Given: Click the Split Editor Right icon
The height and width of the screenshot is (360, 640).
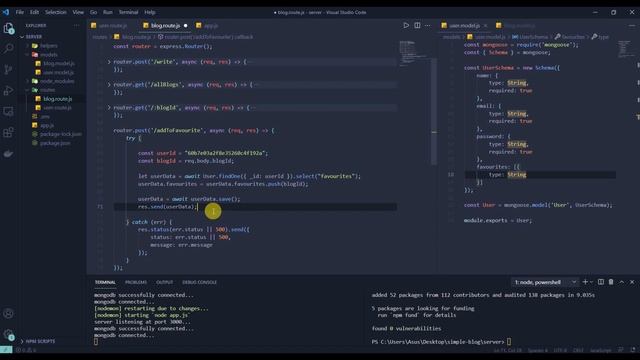Looking at the screenshot, I should point(417,25).
